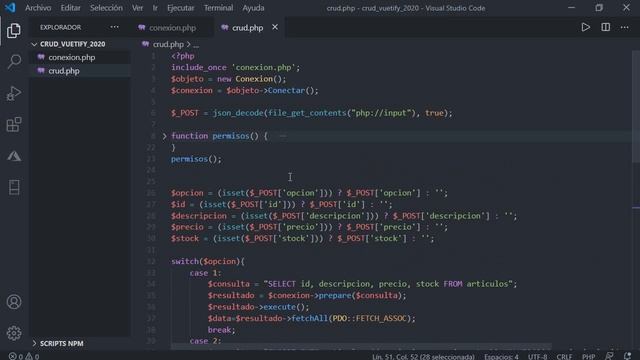
Task: Open the Ejecutar menu
Action: click(181, 8)
